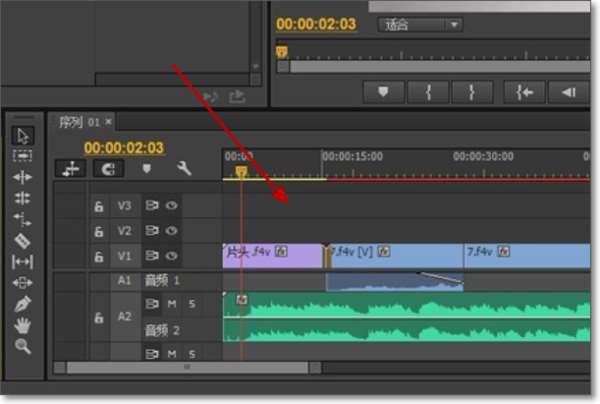
Task: Click Go to In point button
Action: (x=524, y=92)
